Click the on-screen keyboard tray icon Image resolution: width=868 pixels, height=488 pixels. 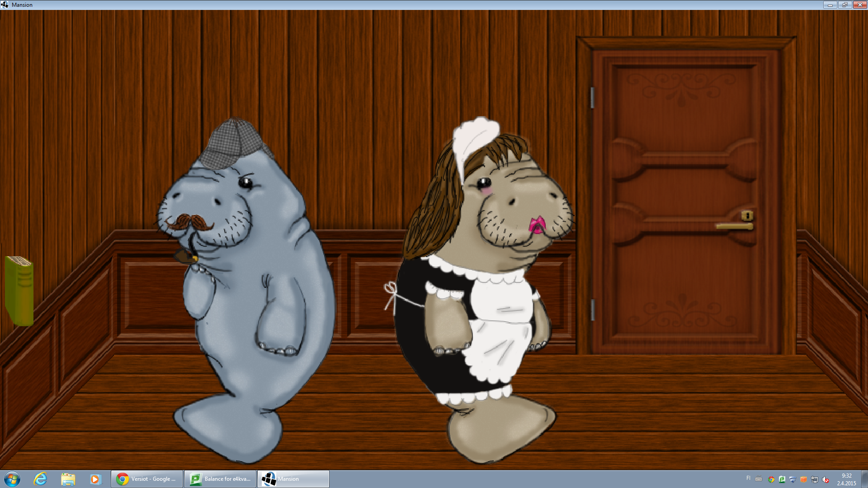pyautogui.click(x=759, y=479)
